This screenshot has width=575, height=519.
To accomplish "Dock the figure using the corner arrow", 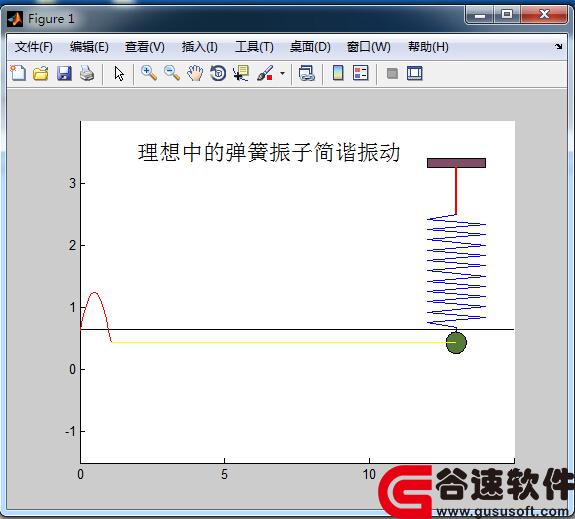I will tap(558, 47).
